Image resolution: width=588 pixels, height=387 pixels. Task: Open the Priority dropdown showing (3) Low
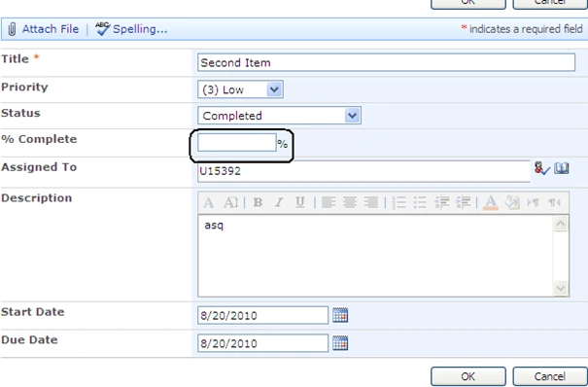pyautogui.click(x=240, y=89)
